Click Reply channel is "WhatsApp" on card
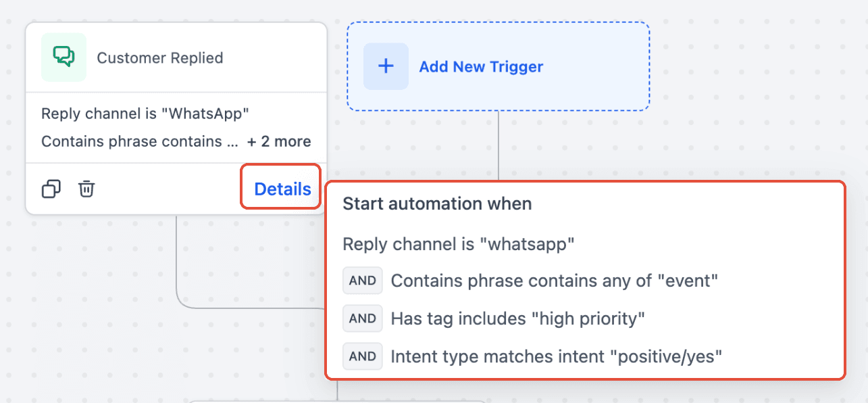868x403 pixels. click(141, 114)
